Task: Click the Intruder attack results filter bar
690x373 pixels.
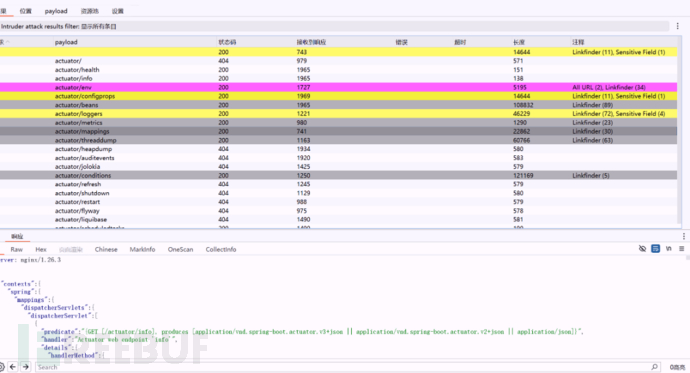Action: (334, 26)
